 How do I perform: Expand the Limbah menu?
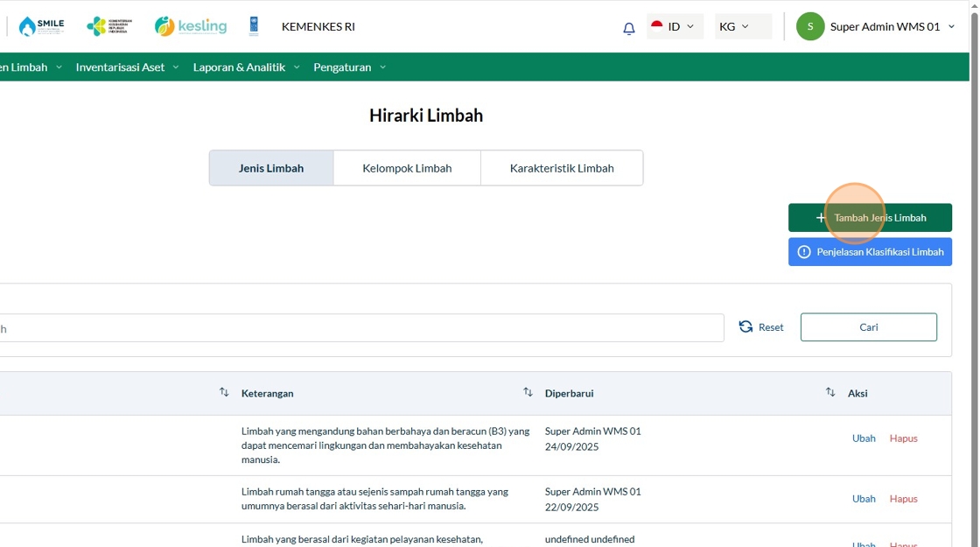(31, 67)
